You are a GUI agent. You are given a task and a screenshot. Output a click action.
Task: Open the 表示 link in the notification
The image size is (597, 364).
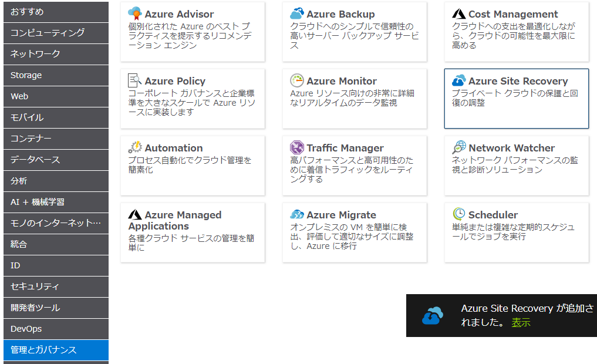[521, 322]
